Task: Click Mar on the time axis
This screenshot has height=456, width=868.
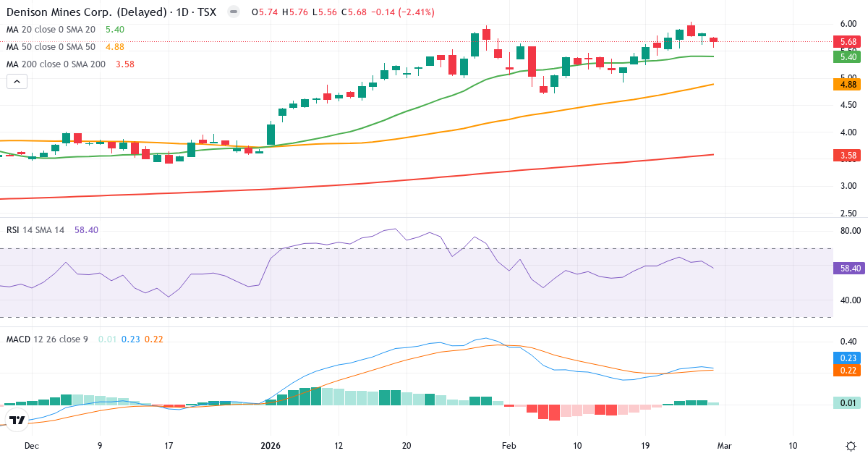Action: [x=724, y=447]
